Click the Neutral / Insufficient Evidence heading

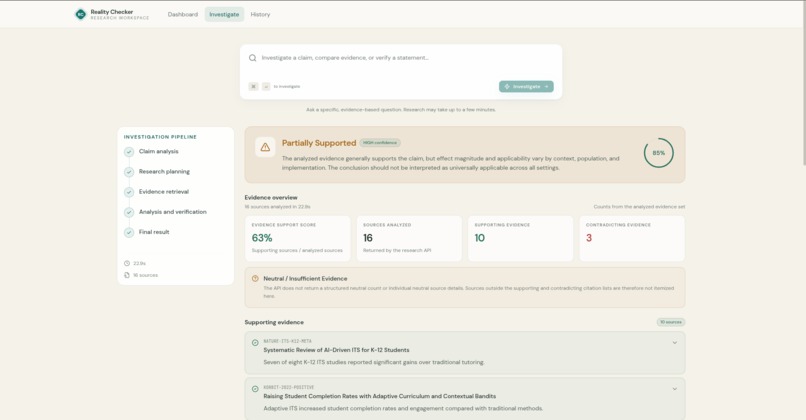305,279
